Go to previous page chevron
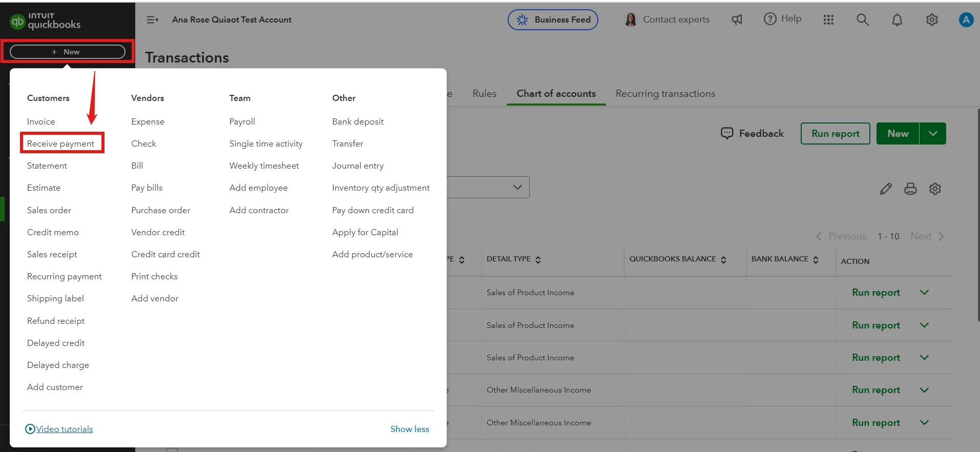Viewport: 980px width, 452px height. coord(819,236)
